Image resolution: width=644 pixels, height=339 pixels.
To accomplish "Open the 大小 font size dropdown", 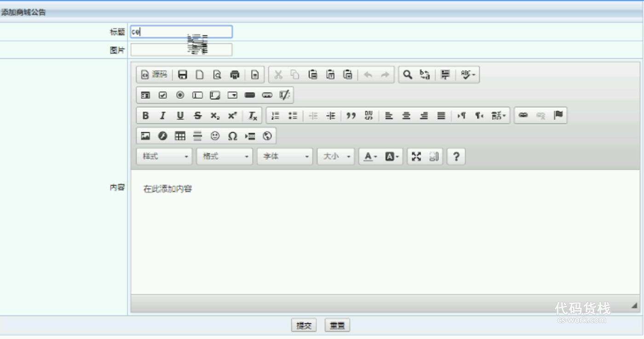I will coord(335,157).
